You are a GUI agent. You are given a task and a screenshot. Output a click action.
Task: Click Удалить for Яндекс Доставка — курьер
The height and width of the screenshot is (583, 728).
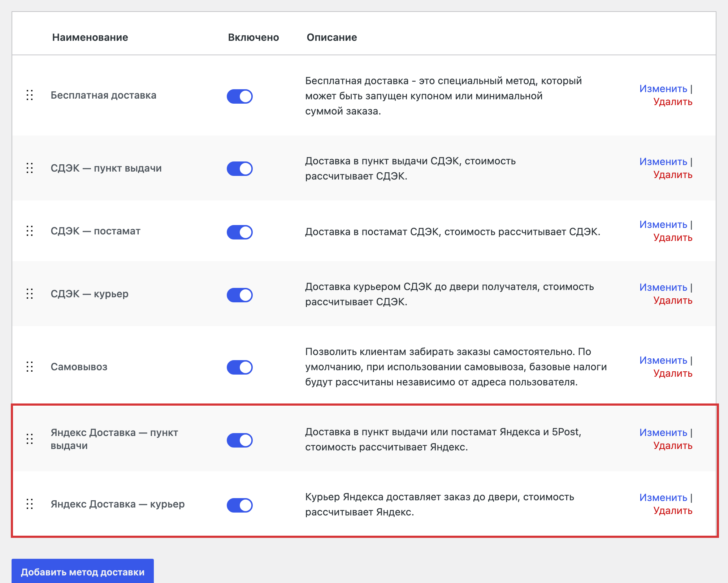pos(673,511)
